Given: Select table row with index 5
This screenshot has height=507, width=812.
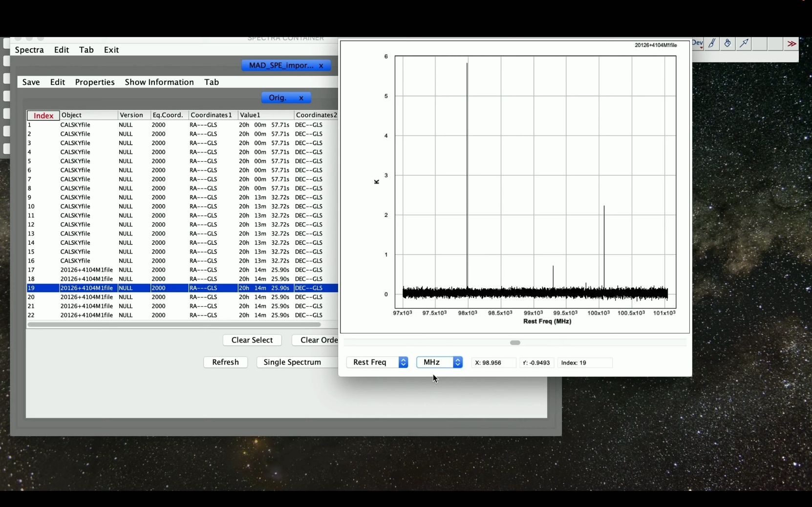Looking at the screenshot, I should point(182,161).
